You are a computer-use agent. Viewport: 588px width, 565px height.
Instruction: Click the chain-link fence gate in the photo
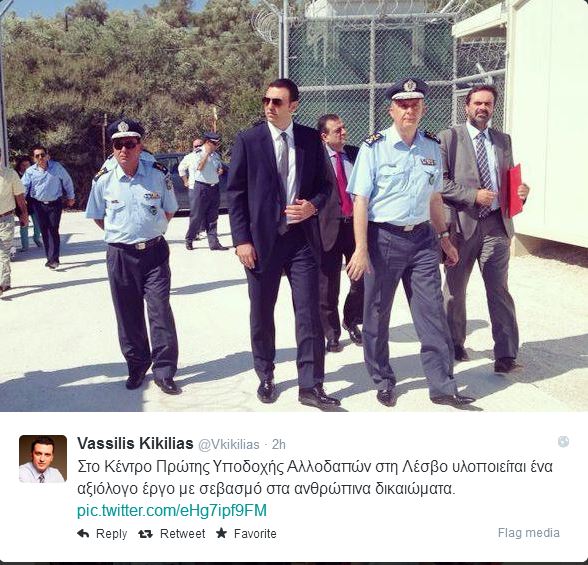pyautogui.click(x=368, y=66)
